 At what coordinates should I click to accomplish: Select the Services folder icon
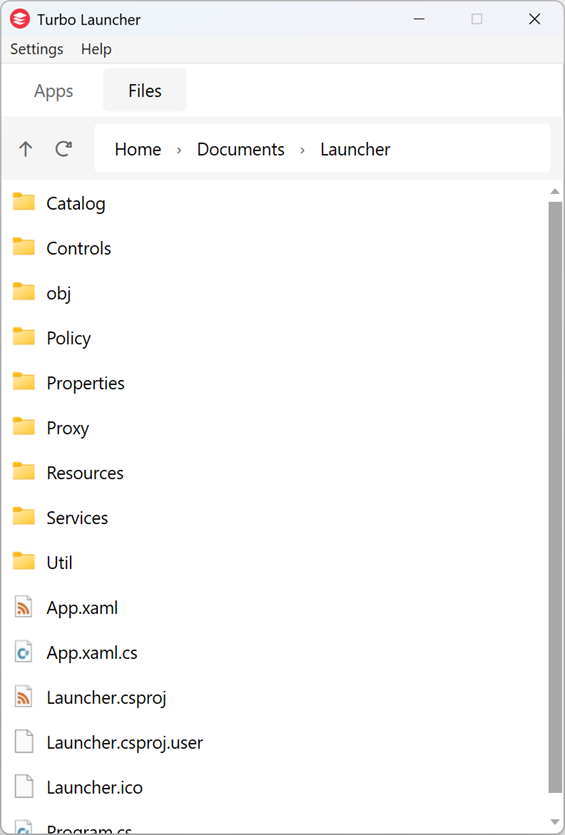click(24, 517)
